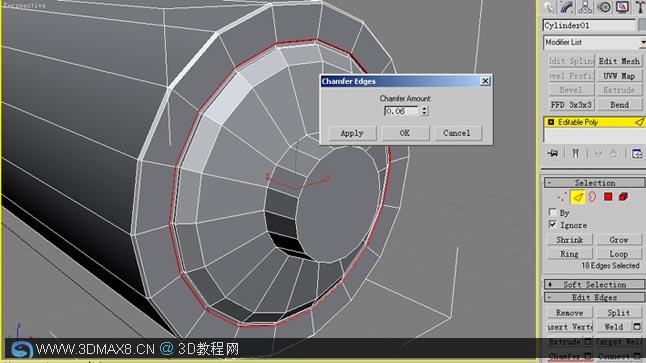Apply the UVW Map modifier button
Screen dimensions: 646x363
[619, 76]
